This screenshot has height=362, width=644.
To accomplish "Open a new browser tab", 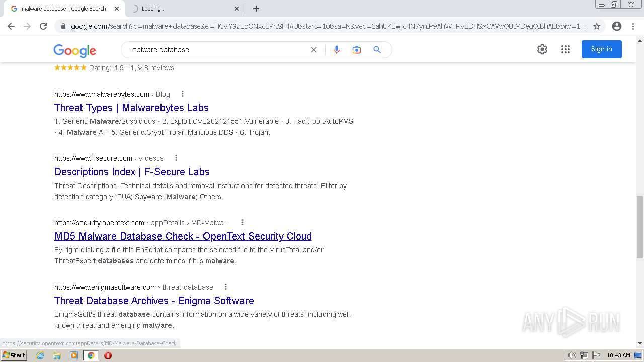I will pyautogui.click(x=256, y=9).
